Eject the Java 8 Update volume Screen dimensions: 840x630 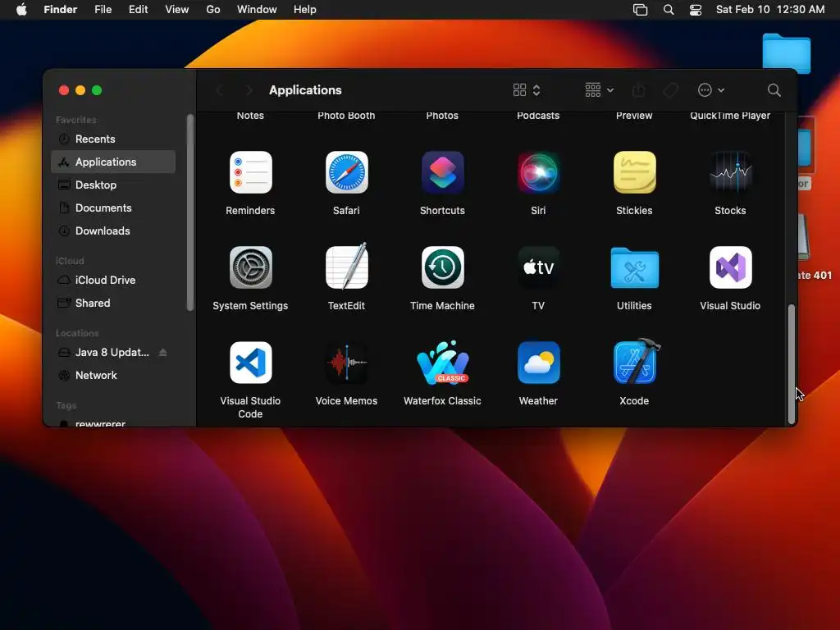coord(163,353)
